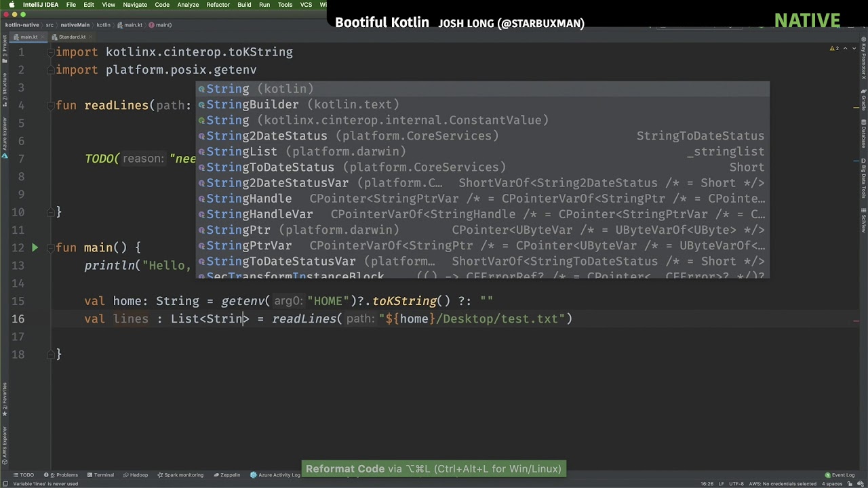
Task: Run main function via gutter play icon
Action: pos(35,248)
